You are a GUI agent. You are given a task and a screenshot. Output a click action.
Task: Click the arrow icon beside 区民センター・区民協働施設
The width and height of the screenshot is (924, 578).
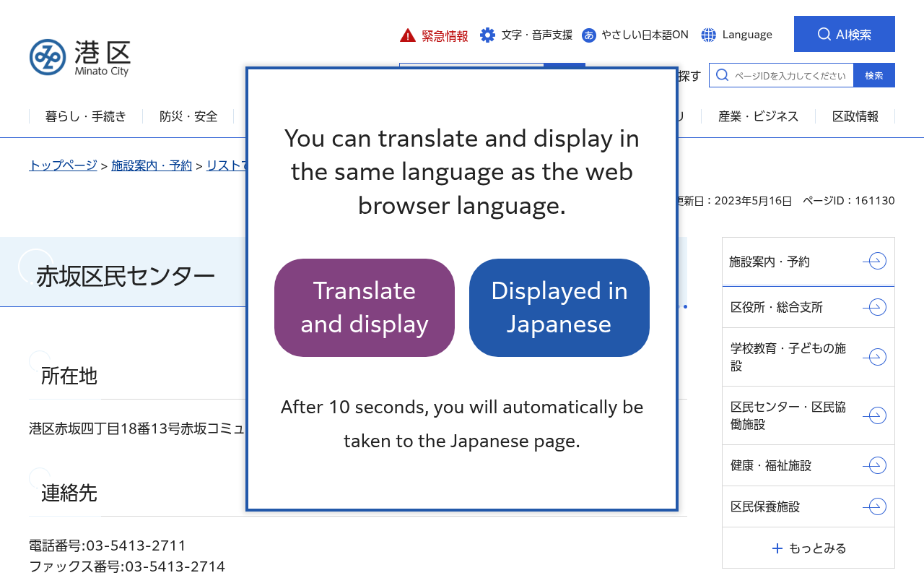tap(874, 415)
